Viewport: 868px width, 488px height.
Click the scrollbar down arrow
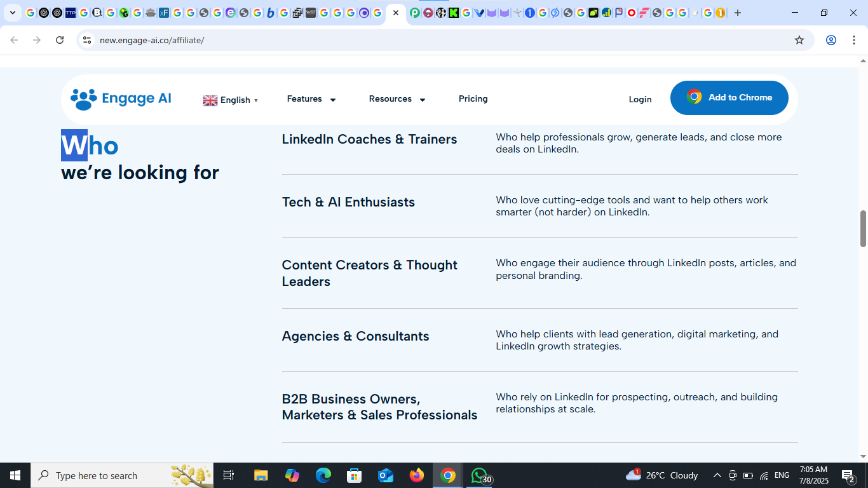tap(863, 456)
